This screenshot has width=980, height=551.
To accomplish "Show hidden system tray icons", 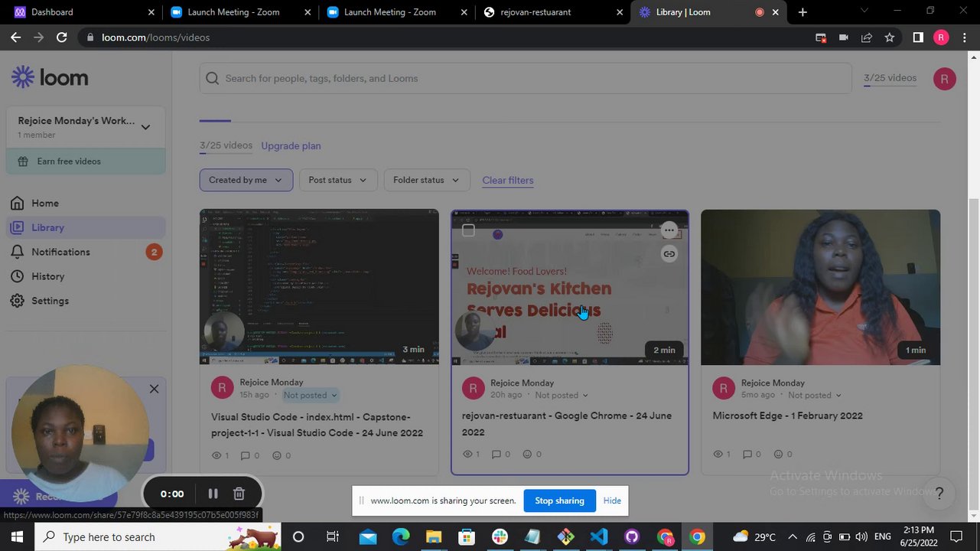I will 793,536.
